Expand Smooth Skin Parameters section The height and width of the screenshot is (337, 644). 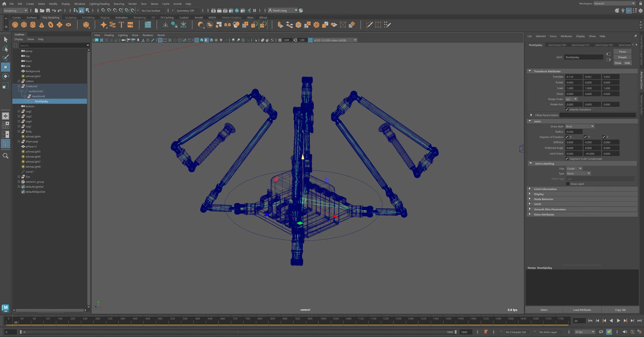pyautogui.click(x=582, y=209)
